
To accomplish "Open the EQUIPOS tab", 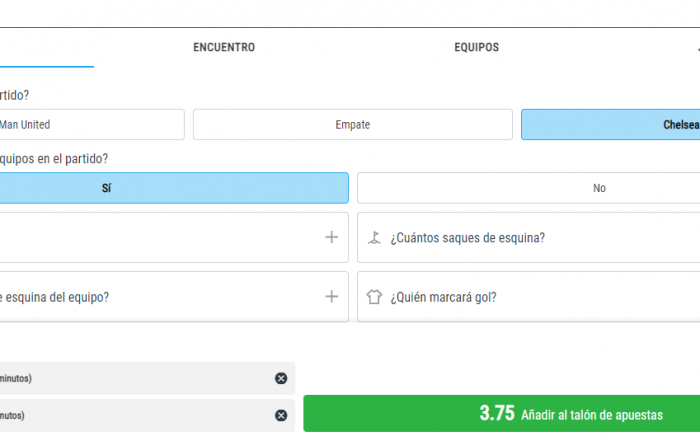I will pyautogui.click(x=476, y=47).
